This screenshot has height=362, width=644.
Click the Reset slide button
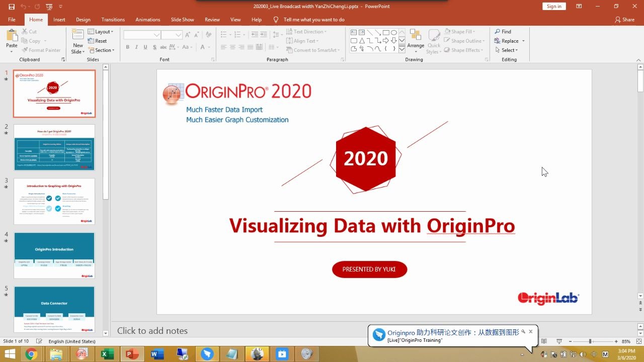point(98,41)
